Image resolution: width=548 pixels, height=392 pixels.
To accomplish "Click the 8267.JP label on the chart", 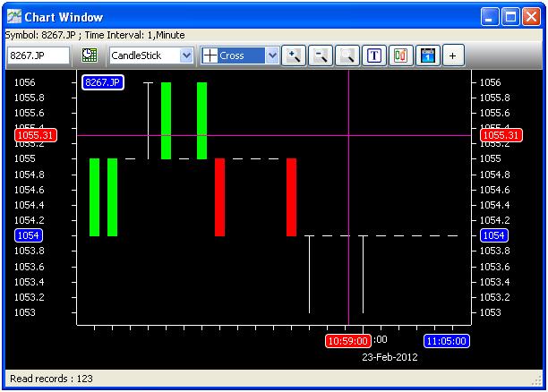I will [103, 82].
